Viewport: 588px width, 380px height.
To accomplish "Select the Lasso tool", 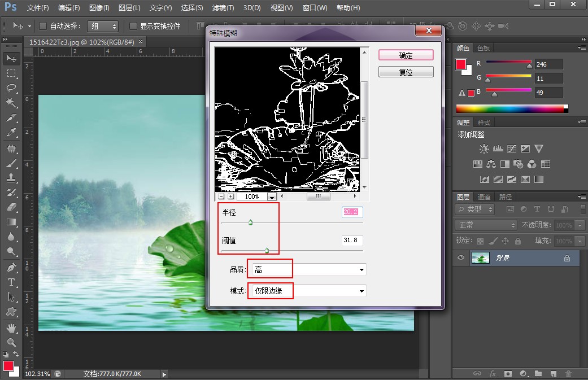I will pyautogui.click(x=11, y=88).
